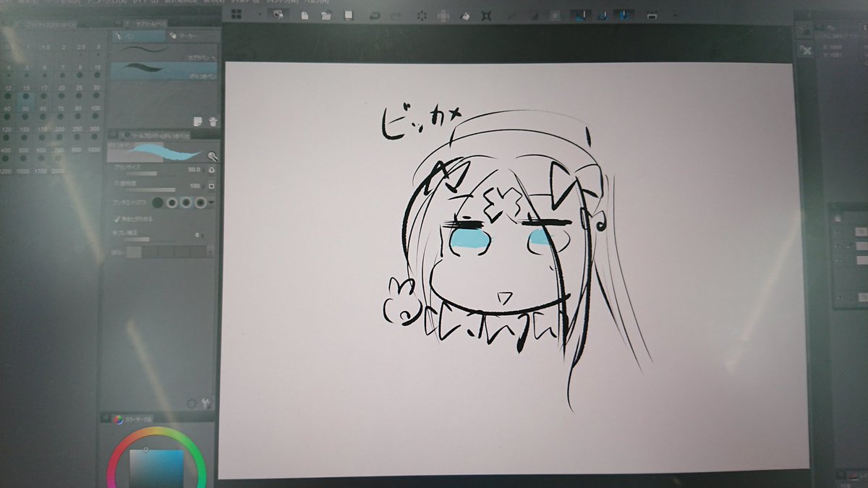
Task: Click Show selection border icon
Action: click(x=555, y=14)
